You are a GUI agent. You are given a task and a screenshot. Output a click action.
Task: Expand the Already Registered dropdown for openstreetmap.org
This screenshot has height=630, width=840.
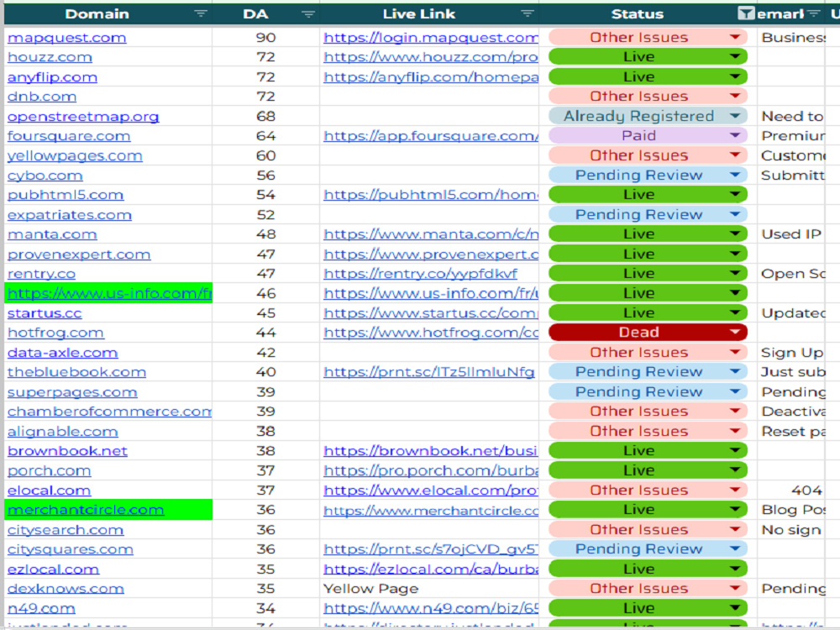tap(735, 116)
